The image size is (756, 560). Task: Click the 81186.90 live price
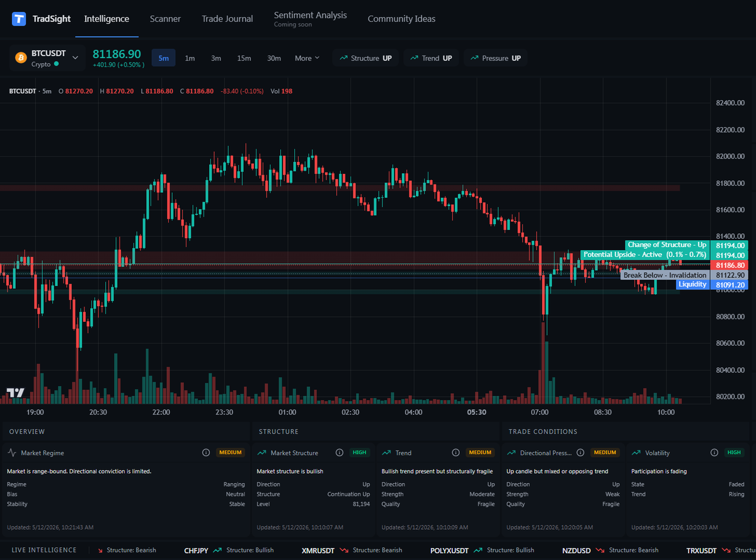[117, 54]
